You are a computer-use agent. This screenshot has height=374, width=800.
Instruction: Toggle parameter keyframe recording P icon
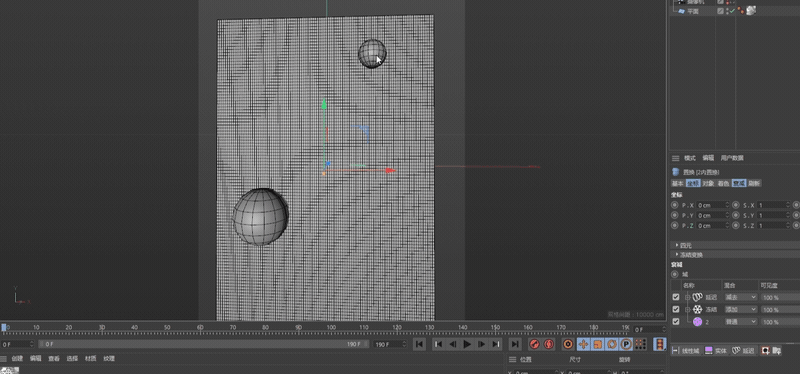click(x=627, y=344)
